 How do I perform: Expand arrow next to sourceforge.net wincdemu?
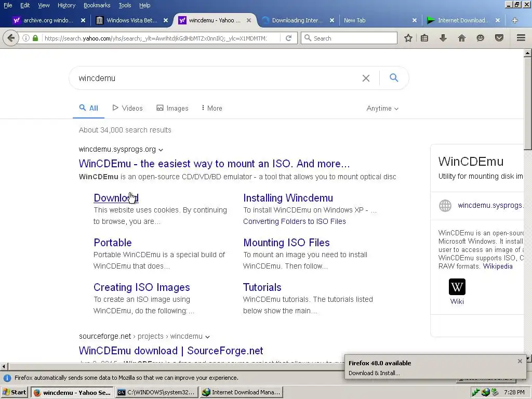coord(208,337)
